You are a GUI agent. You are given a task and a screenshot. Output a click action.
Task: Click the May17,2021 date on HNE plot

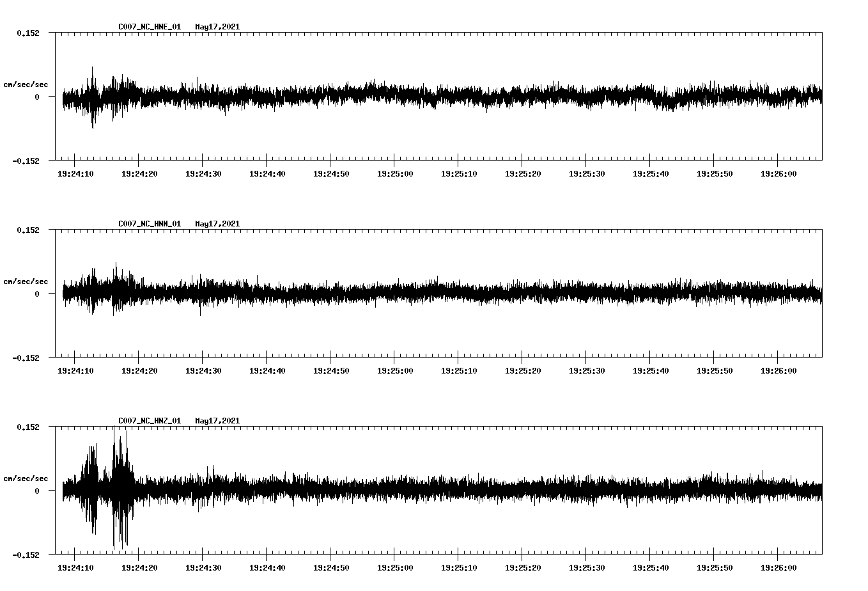[x=217, y=27]
